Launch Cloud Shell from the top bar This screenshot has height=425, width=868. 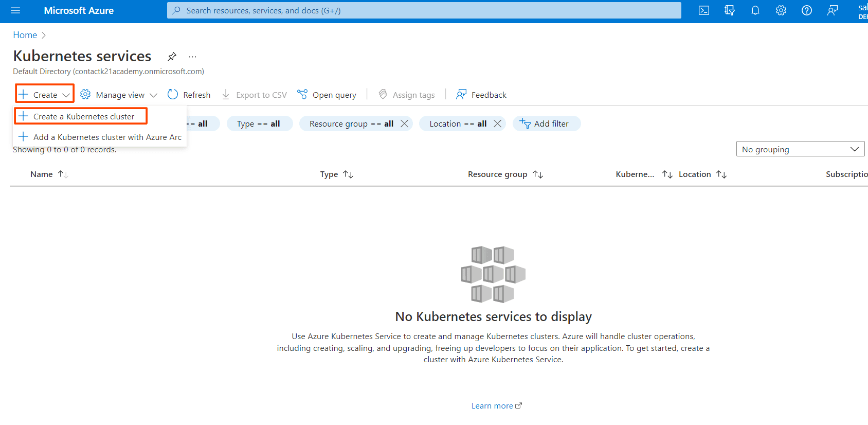pyautogui.click(x=704, y=10)
